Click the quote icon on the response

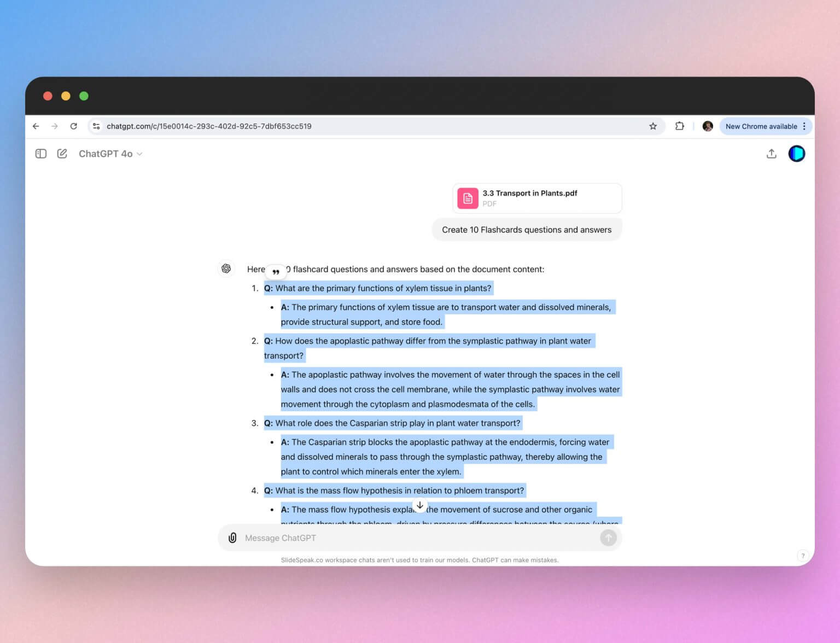tap(276, 271)
